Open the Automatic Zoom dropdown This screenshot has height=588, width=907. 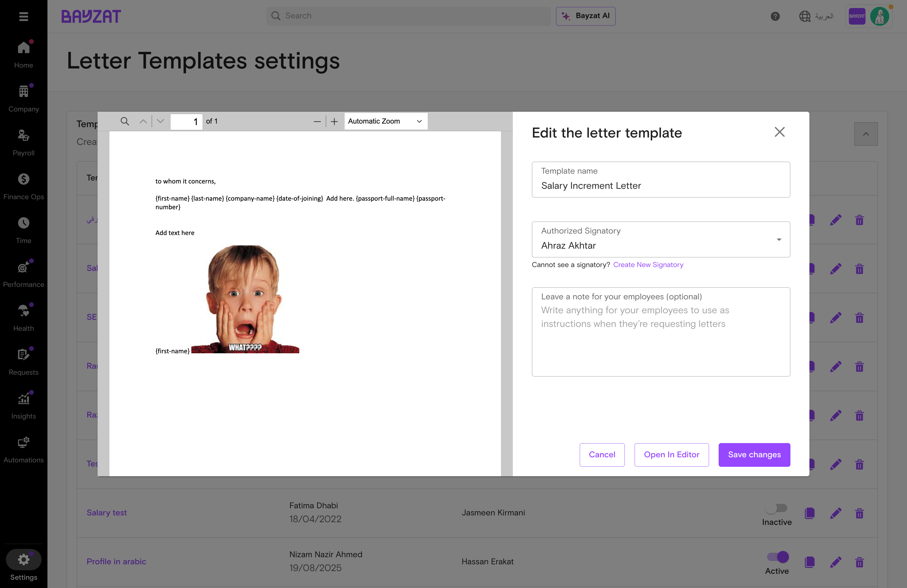pyautogui.click(x=386, y=121)
